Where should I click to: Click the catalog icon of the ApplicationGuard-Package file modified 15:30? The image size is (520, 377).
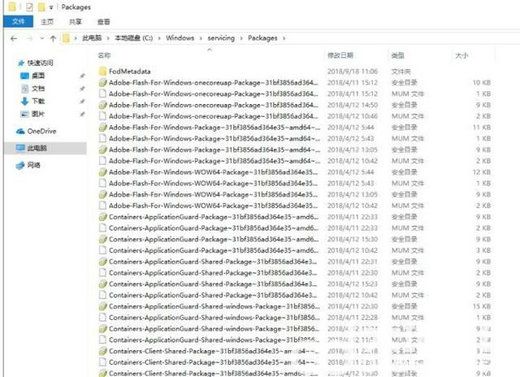(103, 239)
